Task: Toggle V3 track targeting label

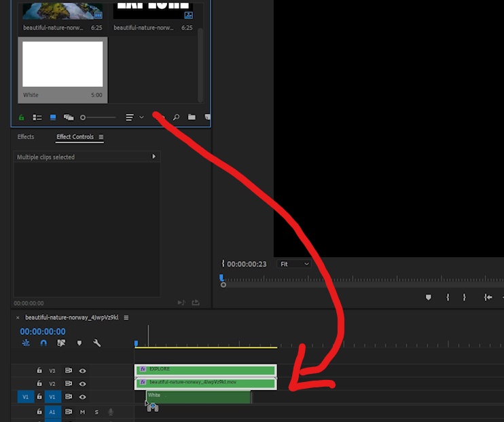Action: [x=52, y=371]
